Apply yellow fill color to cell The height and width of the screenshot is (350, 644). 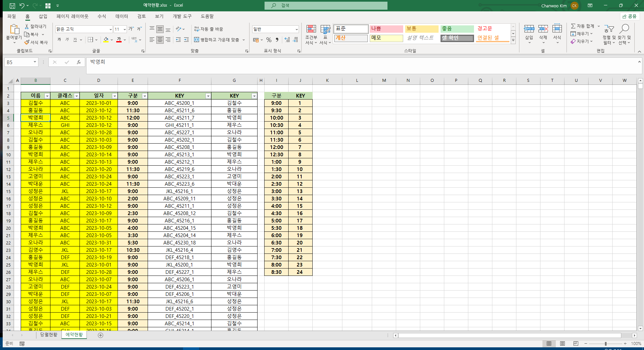[106, 40]
